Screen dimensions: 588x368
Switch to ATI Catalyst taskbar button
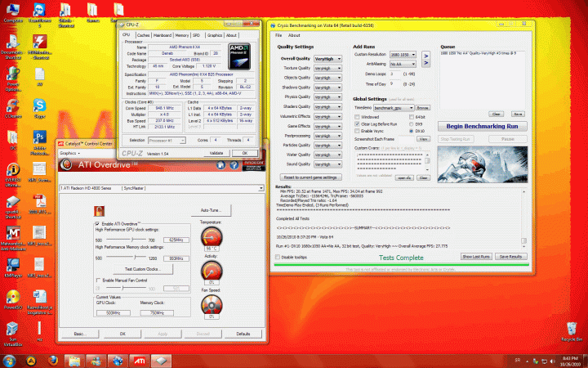click(x=140, y=361)
